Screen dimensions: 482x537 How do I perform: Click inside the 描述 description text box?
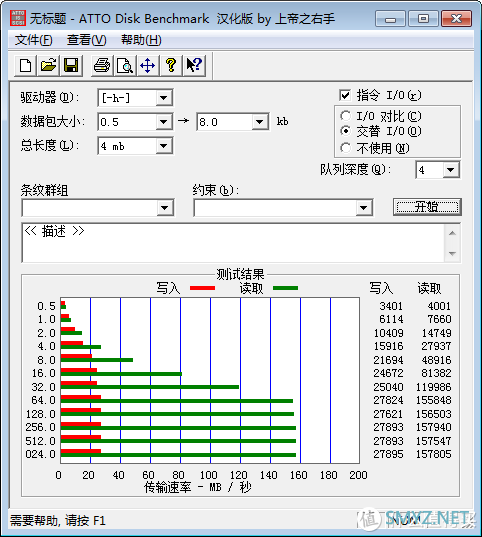tap(233, 243)
